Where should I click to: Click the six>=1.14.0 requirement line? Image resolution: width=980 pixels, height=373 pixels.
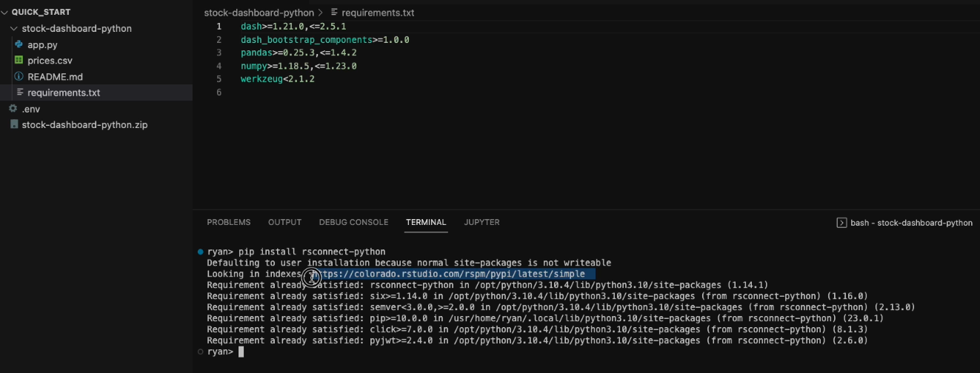[537, 296]
